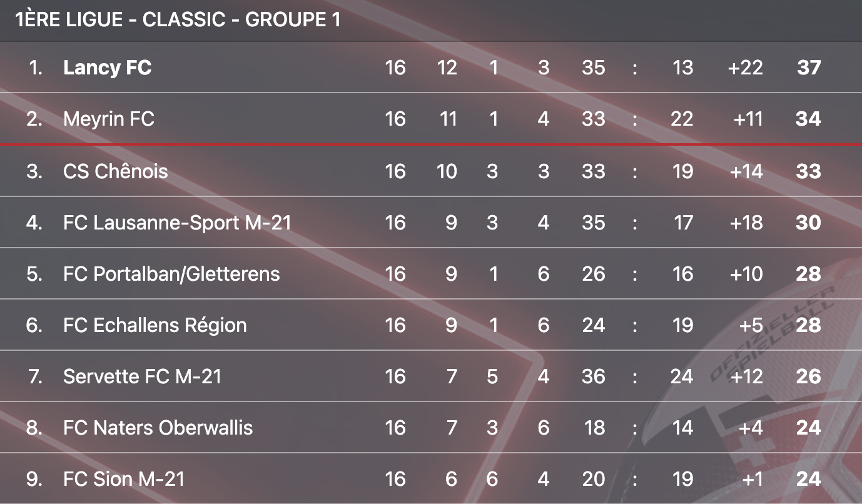The height and width of the screenshot is (504, 862).
Task: Select FC Sion M-21 in standings
Action: coord(124,479)
